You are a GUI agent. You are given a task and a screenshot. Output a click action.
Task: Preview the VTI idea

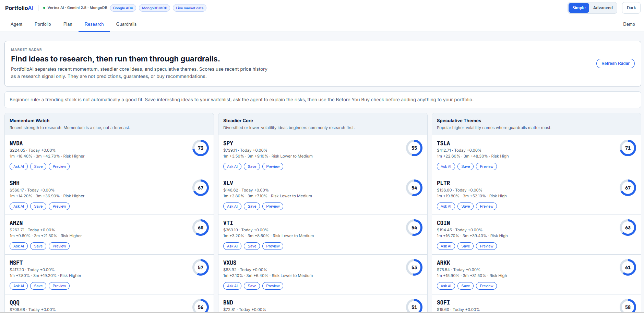273,246
